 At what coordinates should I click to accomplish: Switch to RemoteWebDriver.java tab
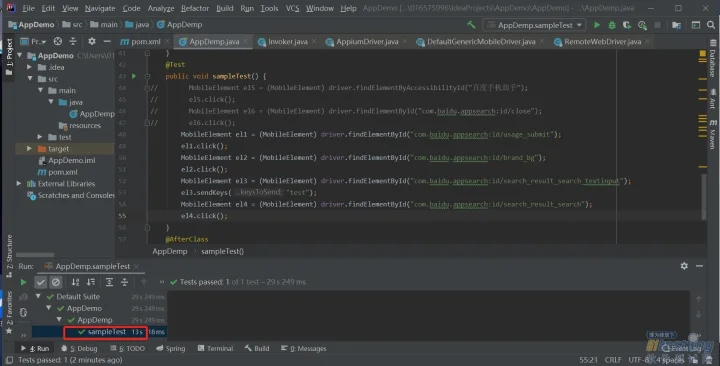click(x=602, y=42)
